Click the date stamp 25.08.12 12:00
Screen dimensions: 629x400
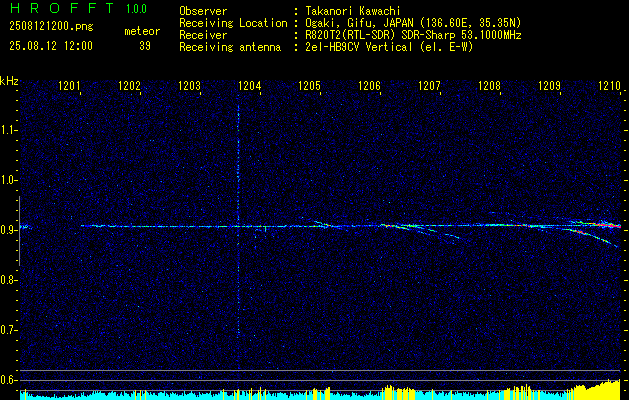point(51,46)
